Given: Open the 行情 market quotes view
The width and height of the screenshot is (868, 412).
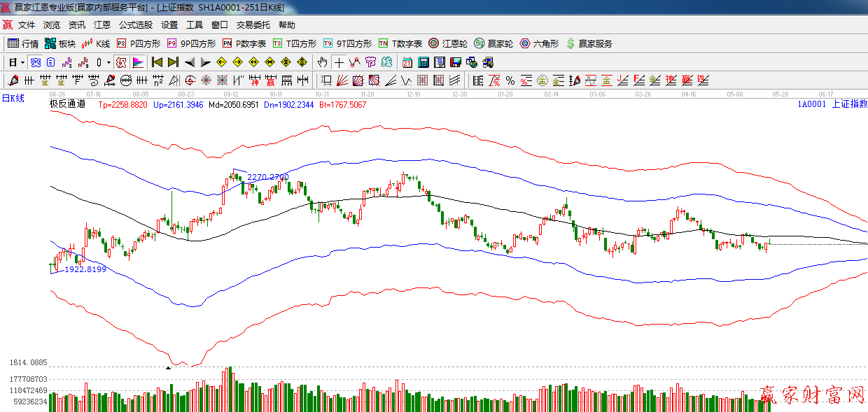Looking at the screenshot, I should (23, 43).
